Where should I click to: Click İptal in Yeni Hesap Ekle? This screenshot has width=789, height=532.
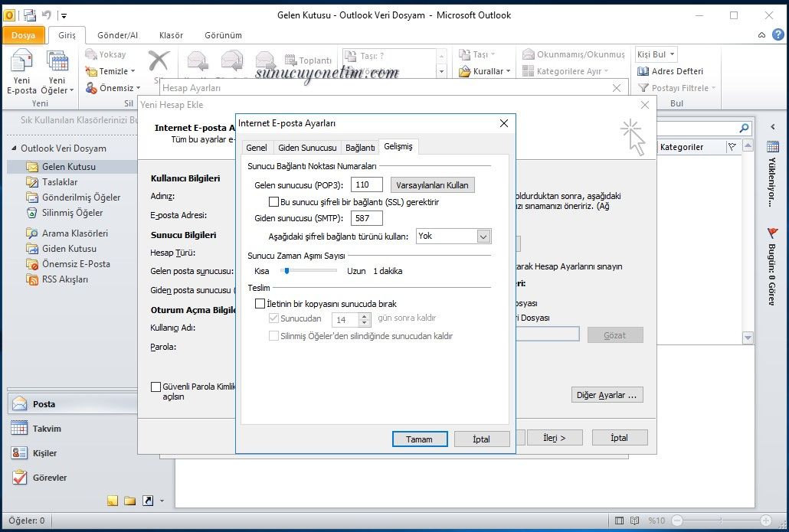coord(620,438)
